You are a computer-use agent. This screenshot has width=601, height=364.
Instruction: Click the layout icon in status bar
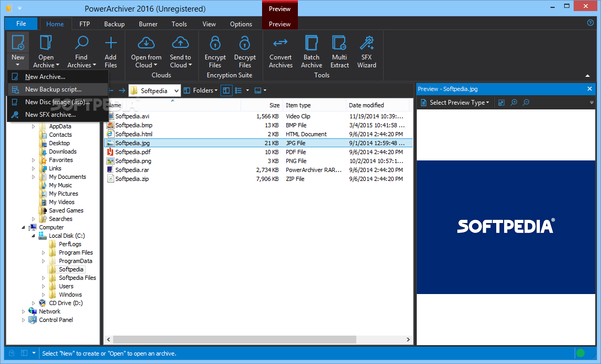24,353
